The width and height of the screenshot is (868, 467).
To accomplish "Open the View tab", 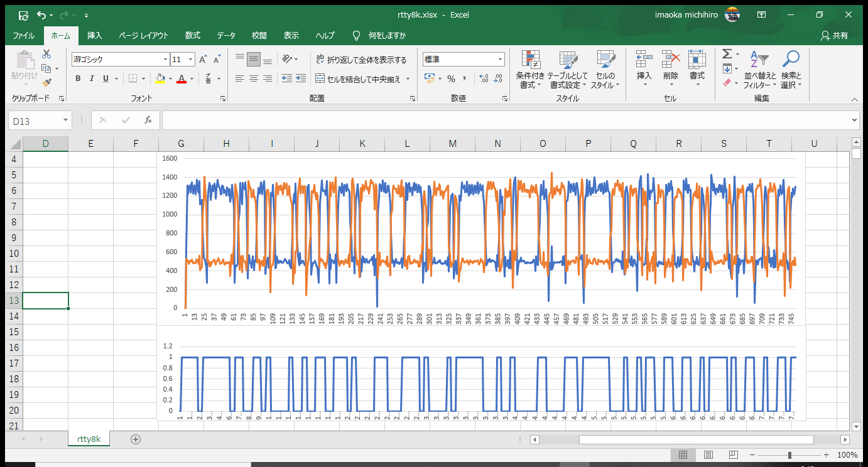I will 291,36.
